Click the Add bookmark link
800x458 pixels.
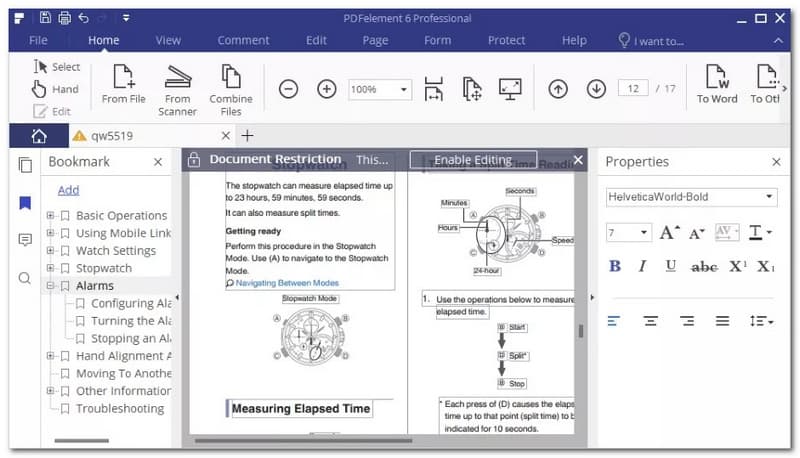tap(68, 190)
